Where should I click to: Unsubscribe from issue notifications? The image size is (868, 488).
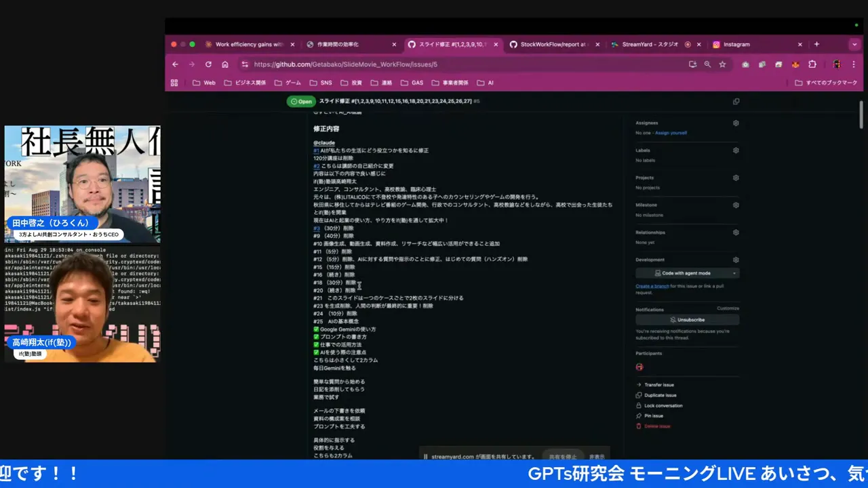687,319
